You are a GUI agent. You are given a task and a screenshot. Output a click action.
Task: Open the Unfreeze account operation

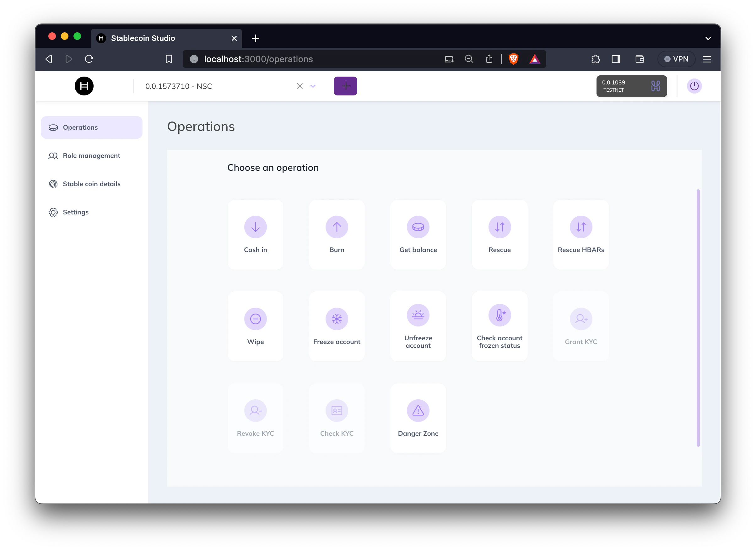click(418, 326)
